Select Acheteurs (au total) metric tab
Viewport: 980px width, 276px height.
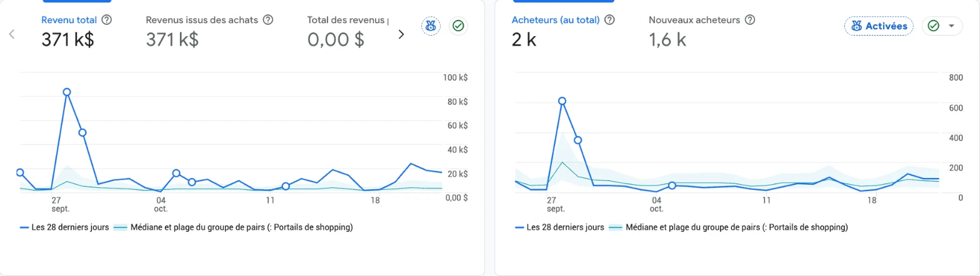tap(562, 30)
